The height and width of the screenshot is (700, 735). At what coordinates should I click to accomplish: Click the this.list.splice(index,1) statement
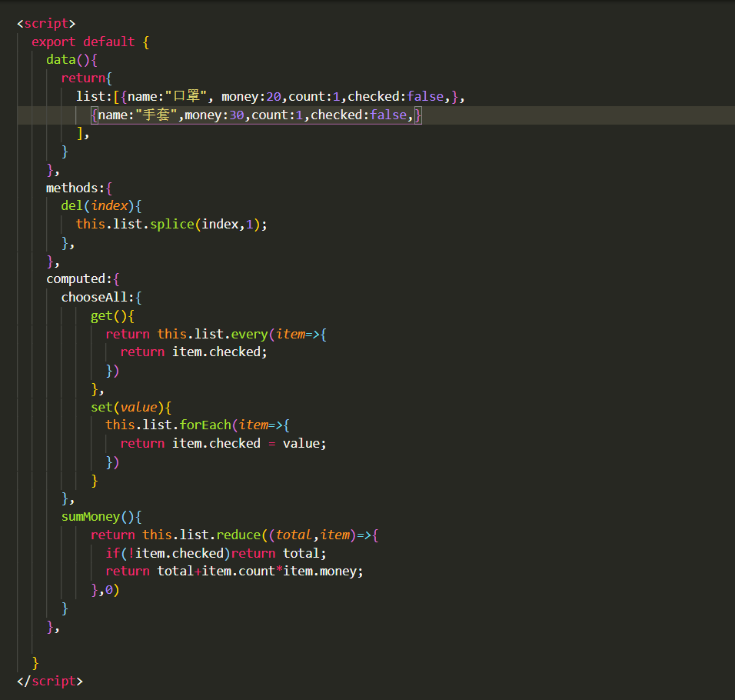pyautogui.click(x=171, y=224)
